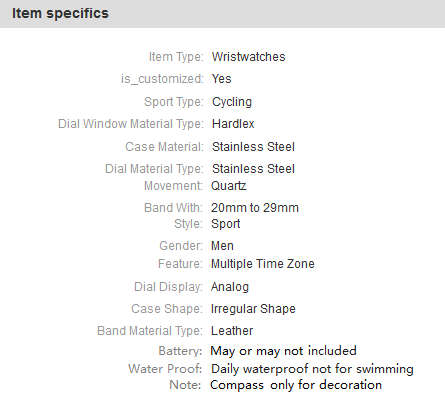The width and height of the screenshot is (445, 398).
Task: Click the Compass only for decoration note
Action: point(296,385)
